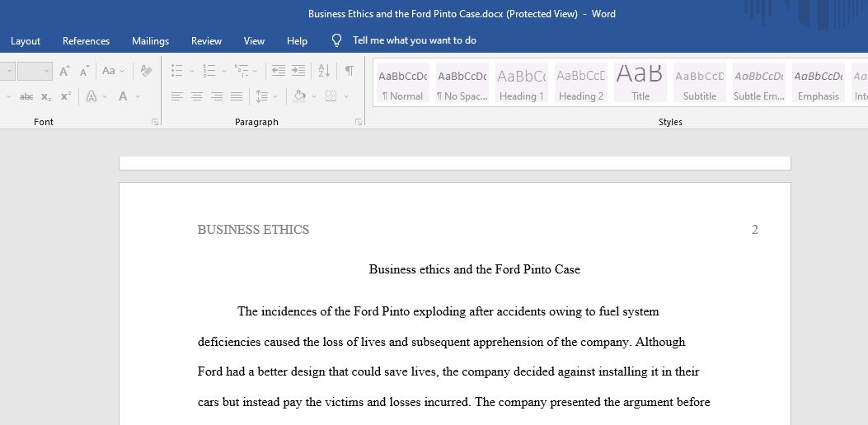Screen dimensions: 868x425
Task: Open the Multilevel List dropdown arrow
Action: coord(255,71)
